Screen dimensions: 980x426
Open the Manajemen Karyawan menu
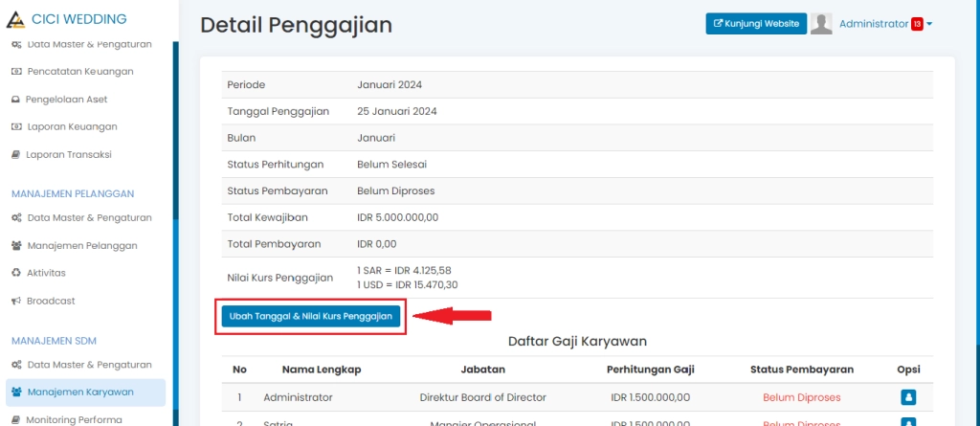click(x=80, y=392)
